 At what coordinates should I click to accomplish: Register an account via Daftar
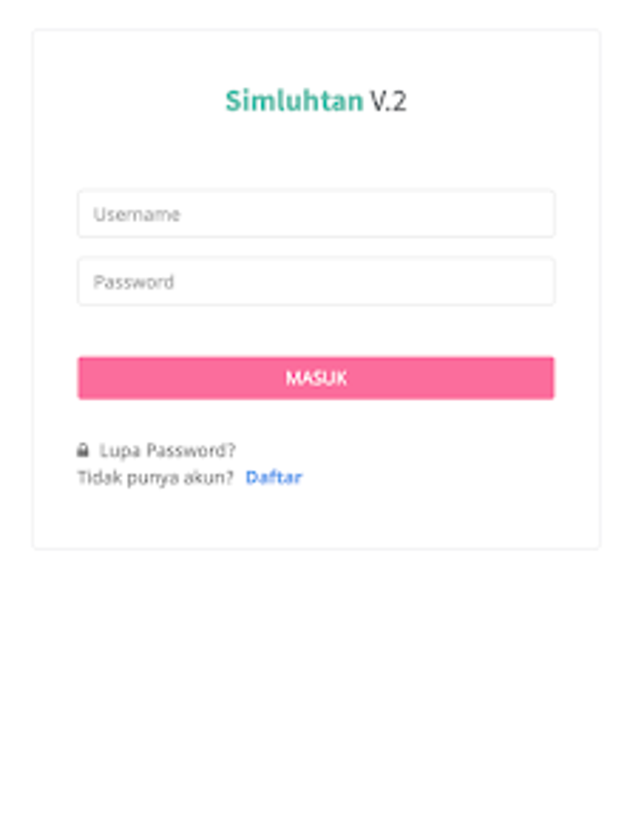[274, 477]
